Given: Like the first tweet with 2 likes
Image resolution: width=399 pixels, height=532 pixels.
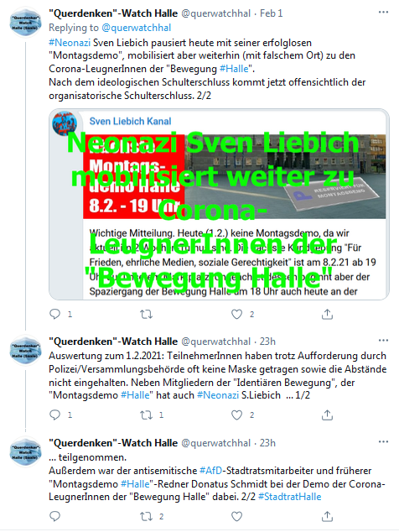Looking at the screenshot, I should [x=236, y=314].
